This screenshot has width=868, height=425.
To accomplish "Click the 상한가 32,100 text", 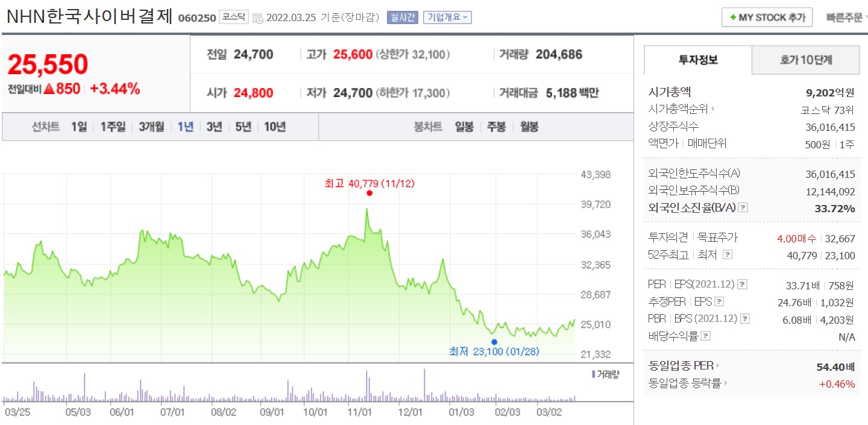I will click(413, 55).
